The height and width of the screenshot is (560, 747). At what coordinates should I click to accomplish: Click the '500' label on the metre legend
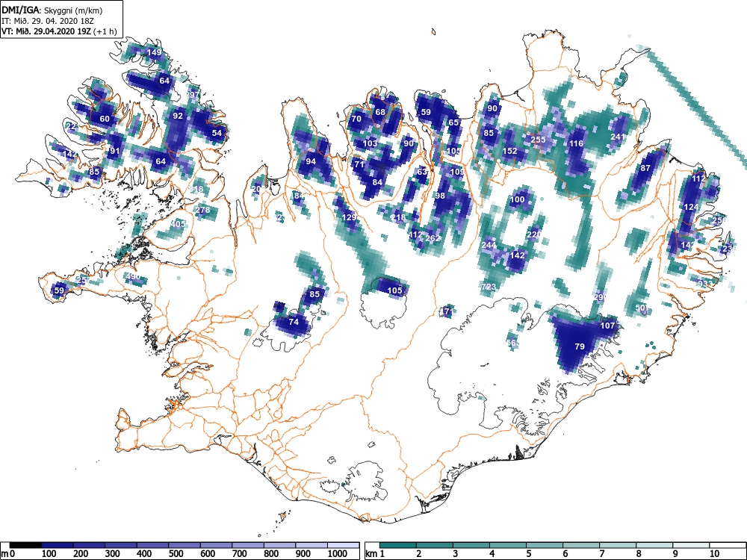176,554
